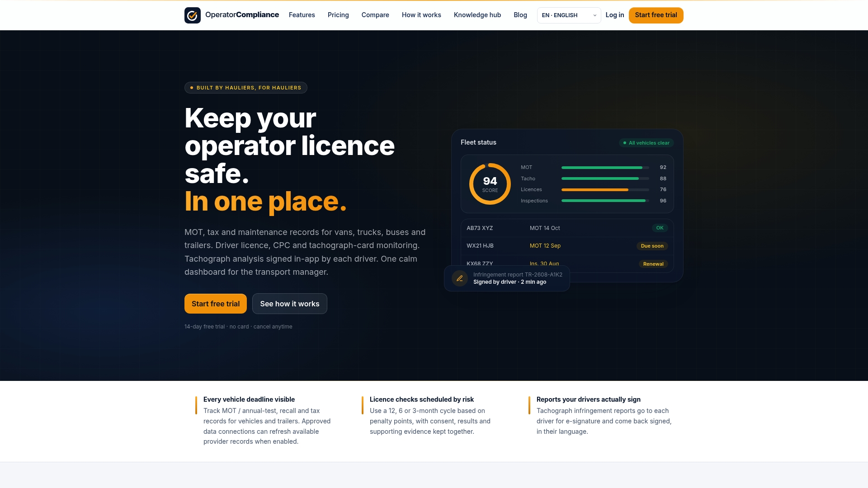Click the In one place. headline text
The width and height of the screenshot is (868, 488).
click(x=265, y=201)
